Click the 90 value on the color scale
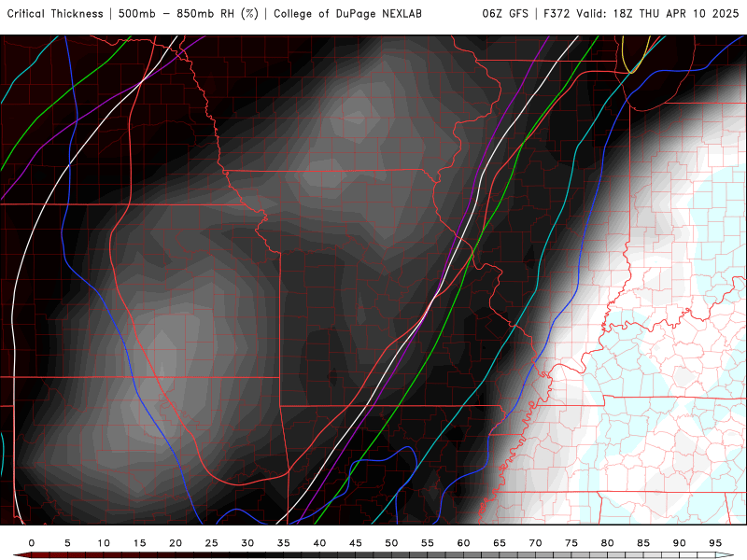Screen dimensions: 747x560 680,543
